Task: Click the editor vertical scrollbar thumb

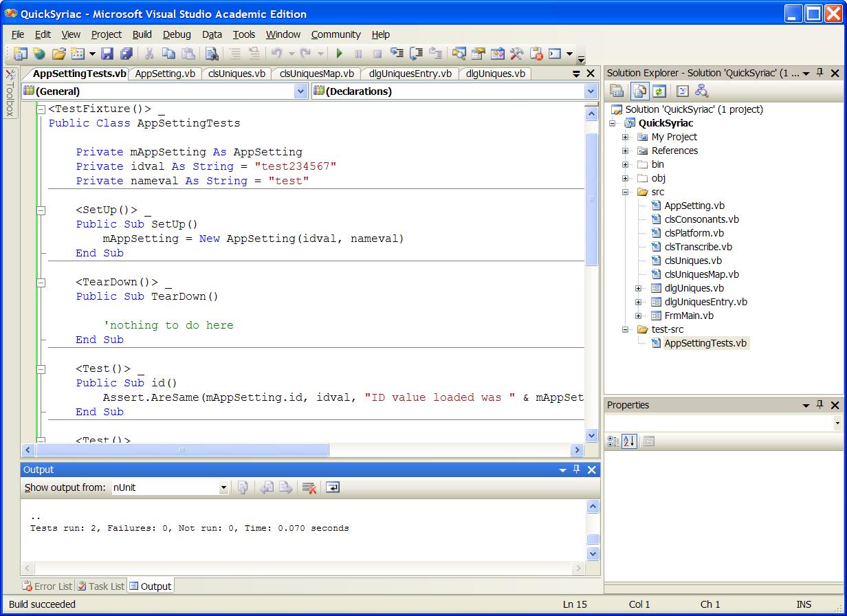Action: pyautogui.click(x=592, y=199)
